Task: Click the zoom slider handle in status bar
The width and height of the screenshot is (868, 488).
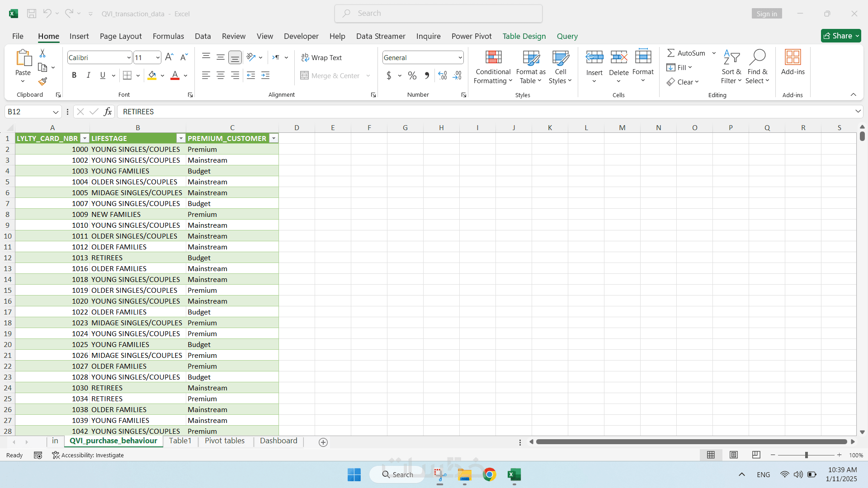Action: (x=806, y=455)
